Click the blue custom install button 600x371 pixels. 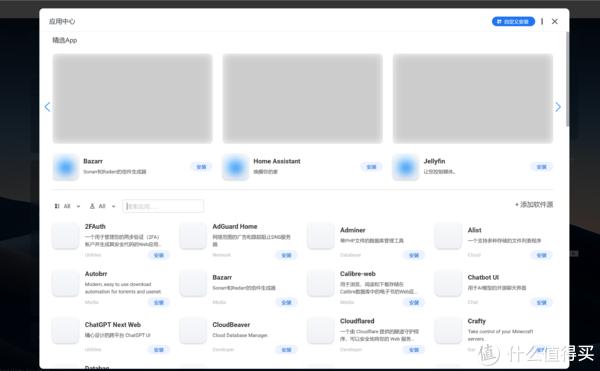(x=513, y=21)
